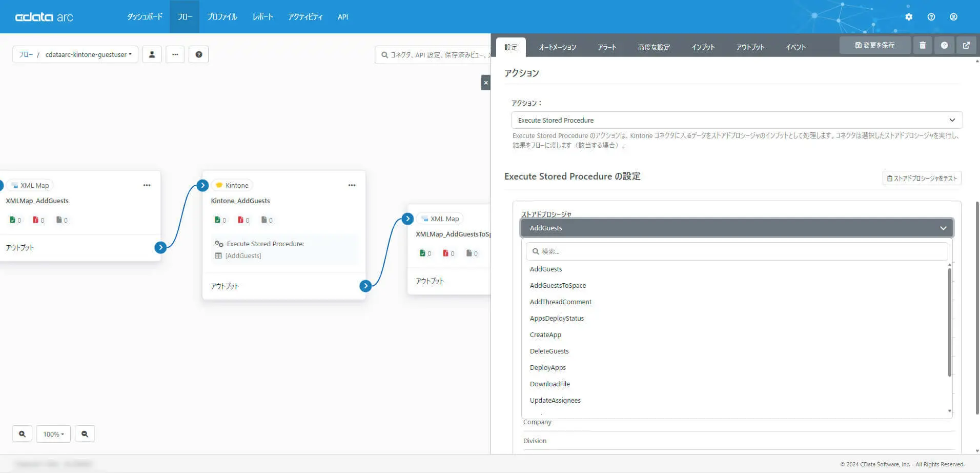Click the stored procedure list scrollbar
980x473 pixels.
950,322
